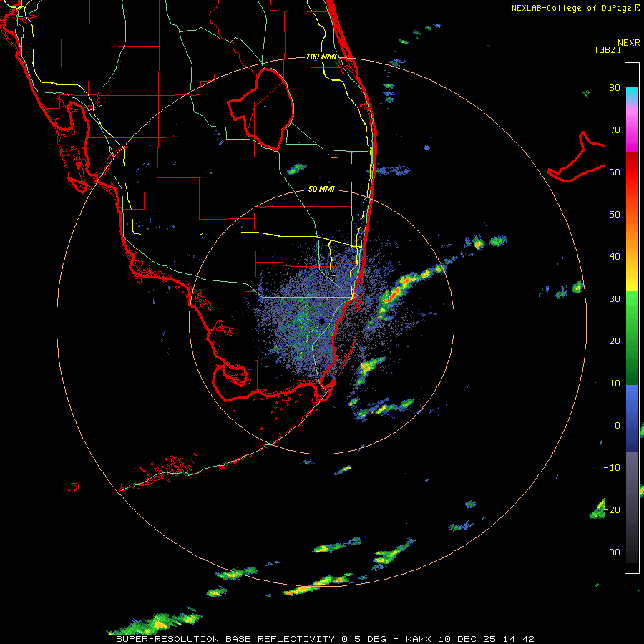This screenshot has height=644, width=644.
Task: Click the 70 value on the dBZ scale
Action: pos(615,130)
